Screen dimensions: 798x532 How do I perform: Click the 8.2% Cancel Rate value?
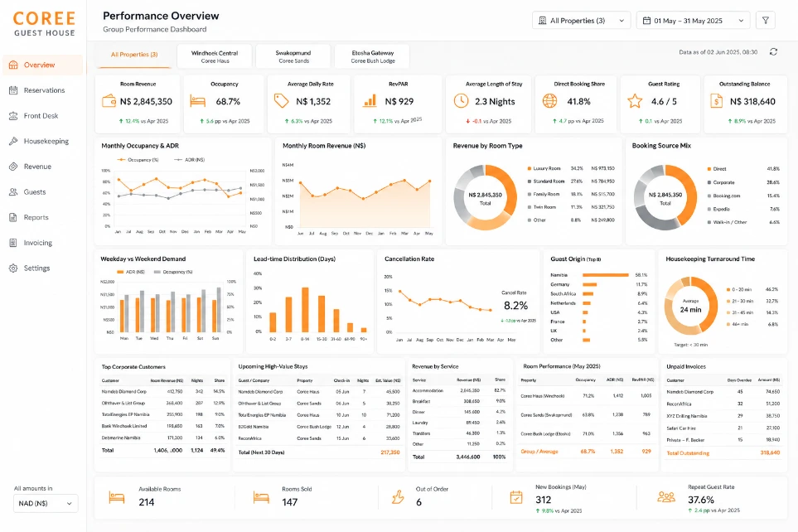515,306
